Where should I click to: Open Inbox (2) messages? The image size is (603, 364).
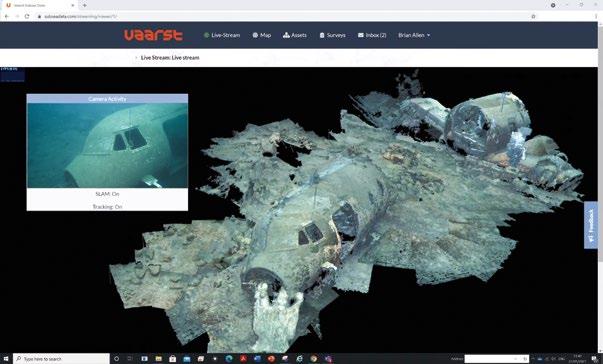pos(372,35)
